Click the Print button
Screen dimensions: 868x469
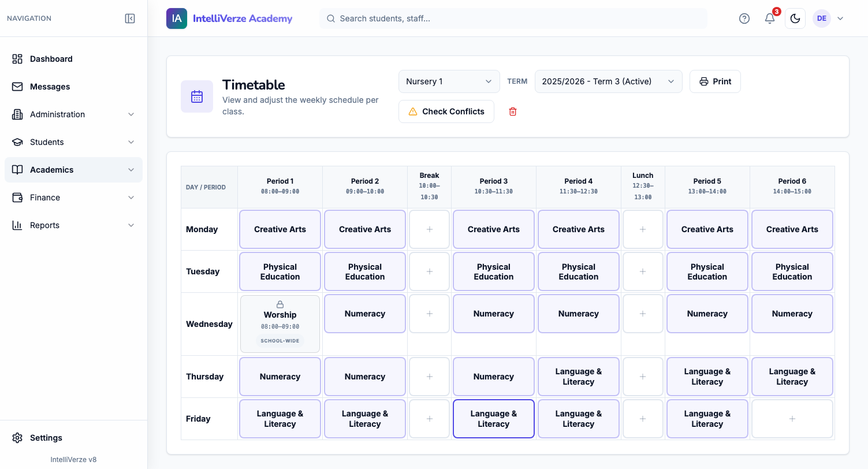[715, 81]
